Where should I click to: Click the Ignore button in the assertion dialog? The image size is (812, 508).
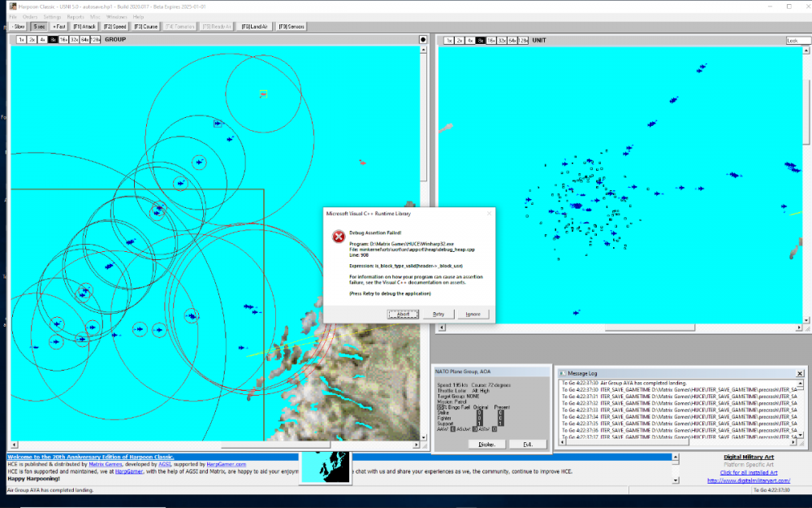pyautogui.click(x=473, y=314)
